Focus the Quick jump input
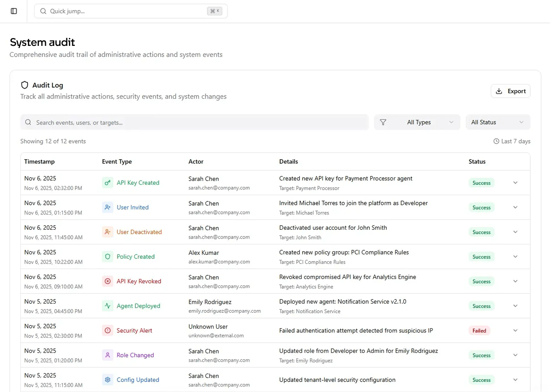Viewport: 550px width, 392px height. 131,11
